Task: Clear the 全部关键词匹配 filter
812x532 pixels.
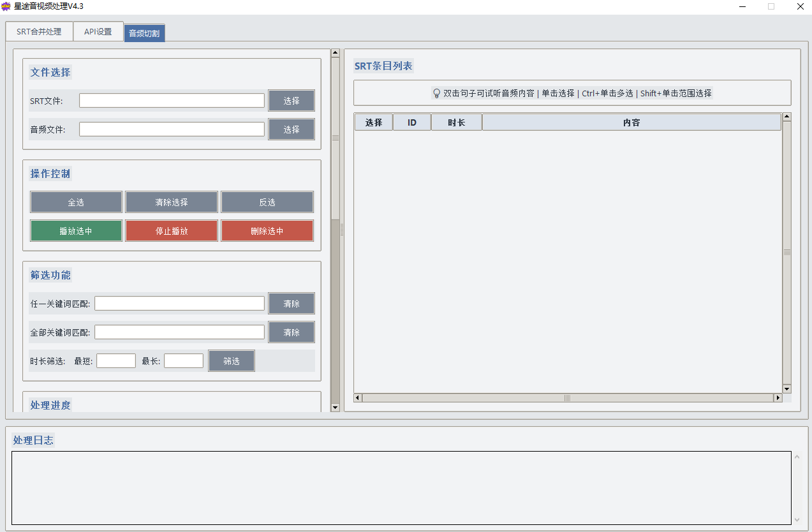Action: 292,332
